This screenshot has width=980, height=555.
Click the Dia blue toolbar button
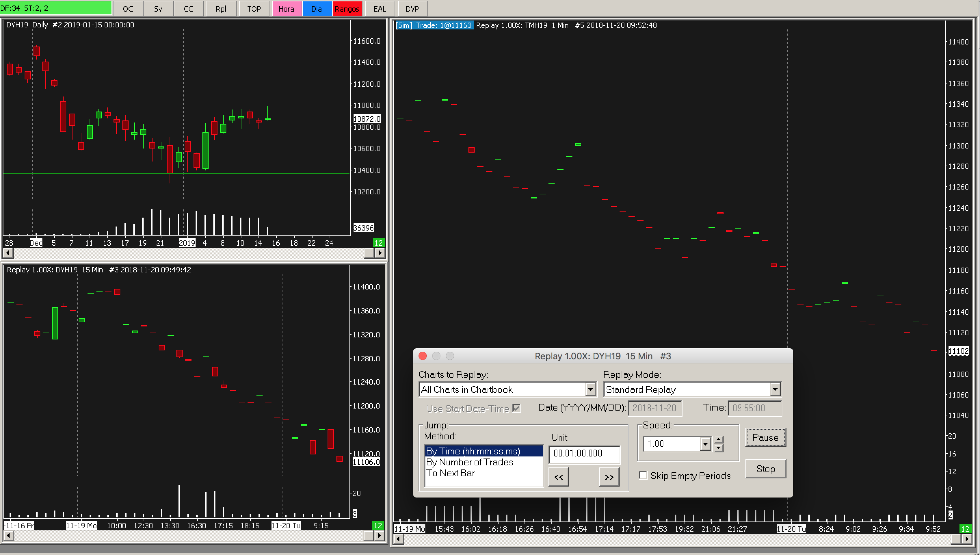316,9
